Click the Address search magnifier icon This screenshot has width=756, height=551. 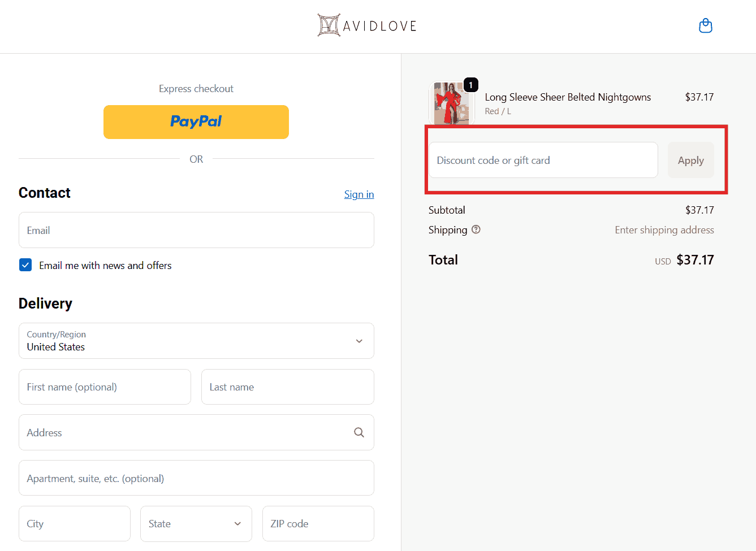click(358, 432)
